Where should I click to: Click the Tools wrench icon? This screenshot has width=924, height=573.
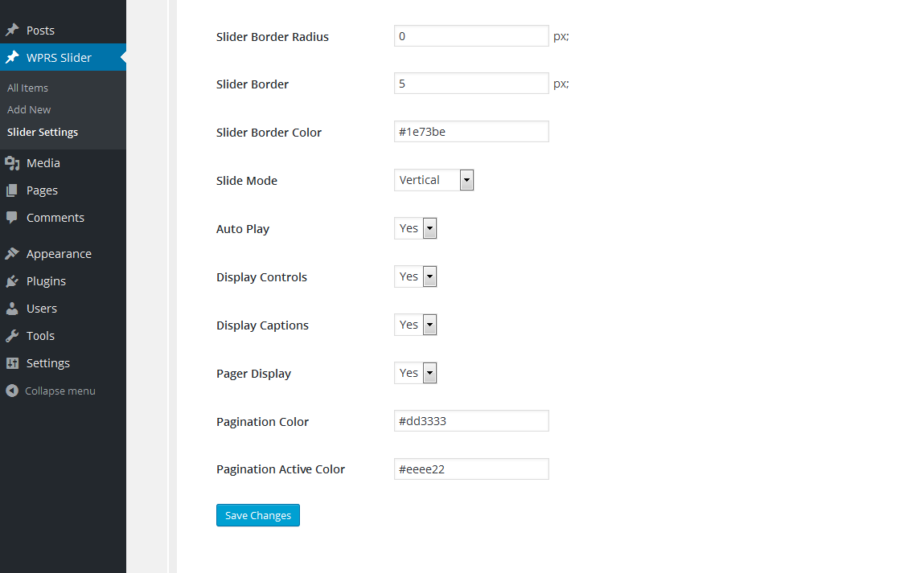(12, 336)
